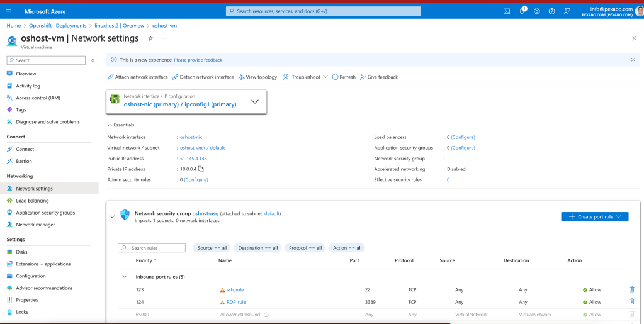Open the Source == all filter

point(212,248)
